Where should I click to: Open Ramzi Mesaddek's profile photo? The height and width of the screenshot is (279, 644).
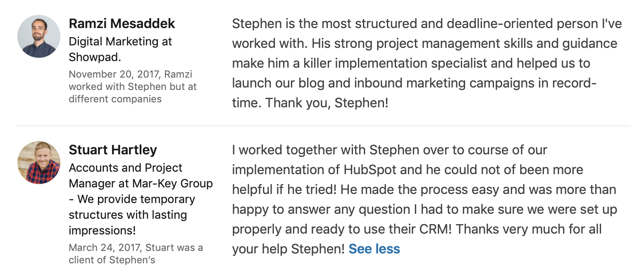click(x=39, y=36)
